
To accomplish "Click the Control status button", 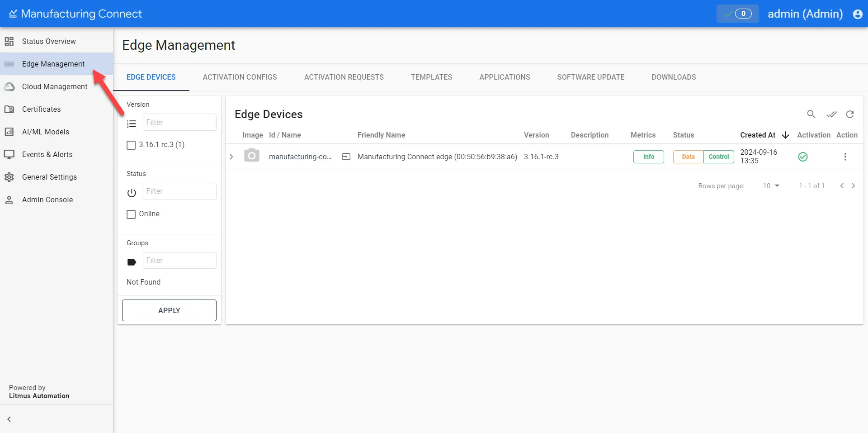I will pos(718,157).
